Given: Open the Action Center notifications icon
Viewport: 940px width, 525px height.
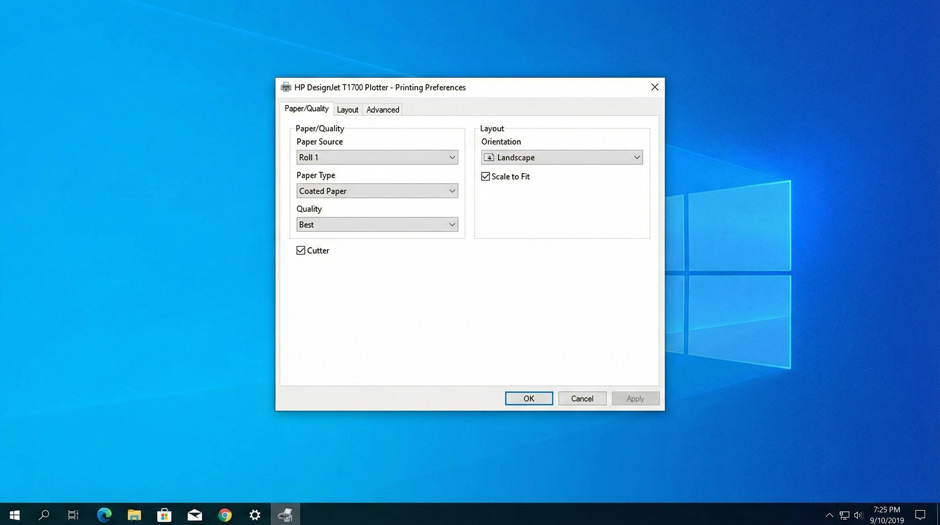Looking at the screenshot, I should pyautogui.click(x=920, y=515).
